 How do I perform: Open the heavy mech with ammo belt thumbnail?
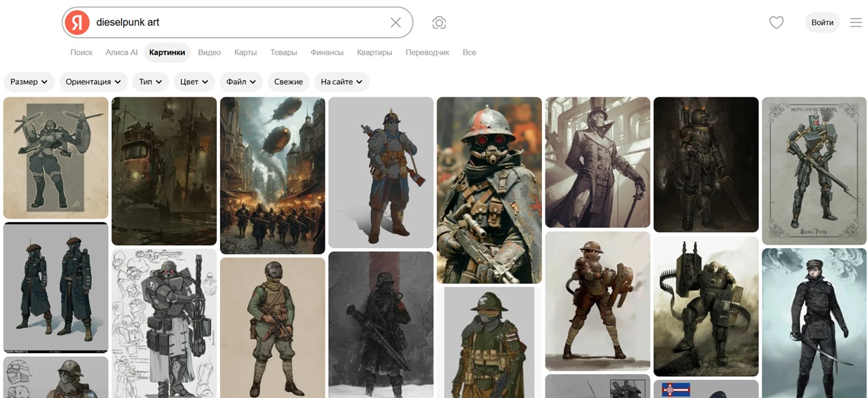click(x=706, y=306)
